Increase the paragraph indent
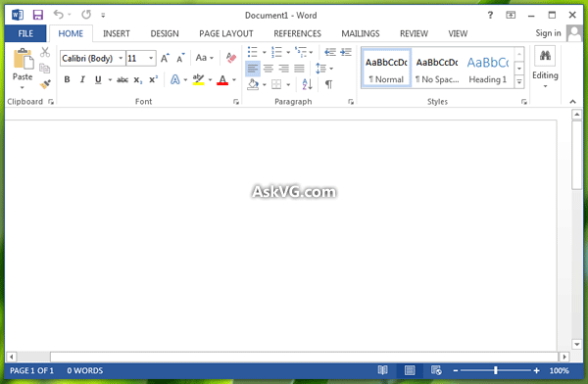The width and height of the screenshot is (588, 384). (x=346, y=52)
